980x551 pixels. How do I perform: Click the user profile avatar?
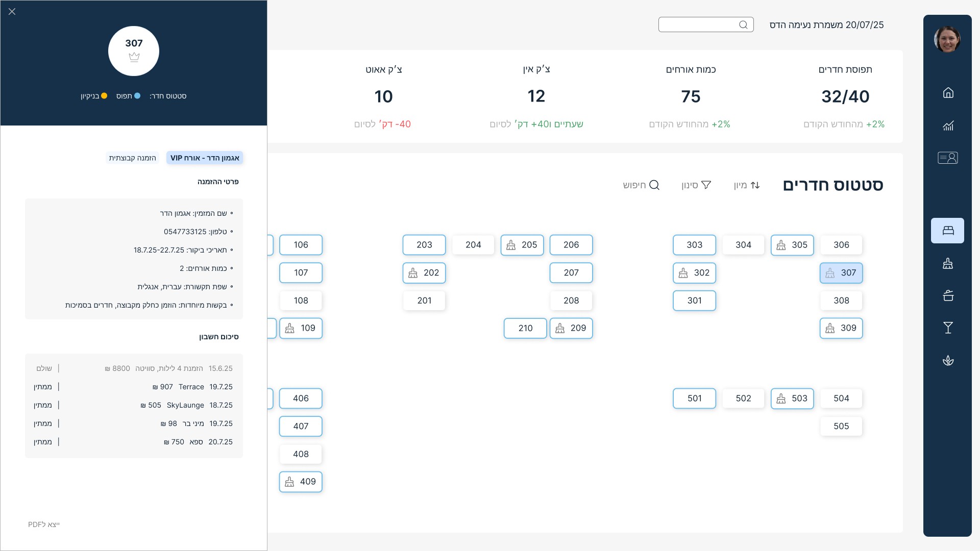click(x=947, y=39)
